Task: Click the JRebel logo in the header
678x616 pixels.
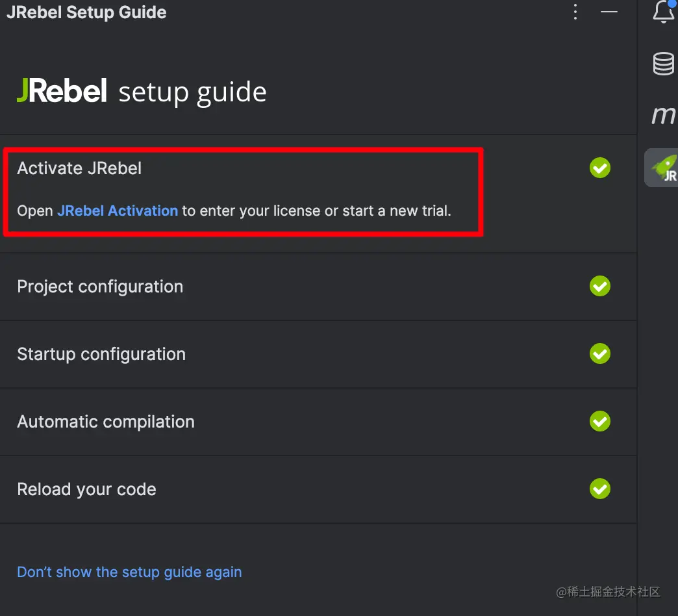Action: (62, 92)
